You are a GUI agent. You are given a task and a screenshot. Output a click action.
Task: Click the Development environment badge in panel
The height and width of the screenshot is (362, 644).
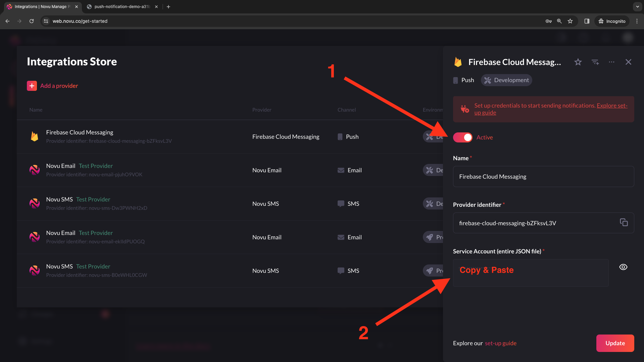pyautogui.click(x=506, y=80)
